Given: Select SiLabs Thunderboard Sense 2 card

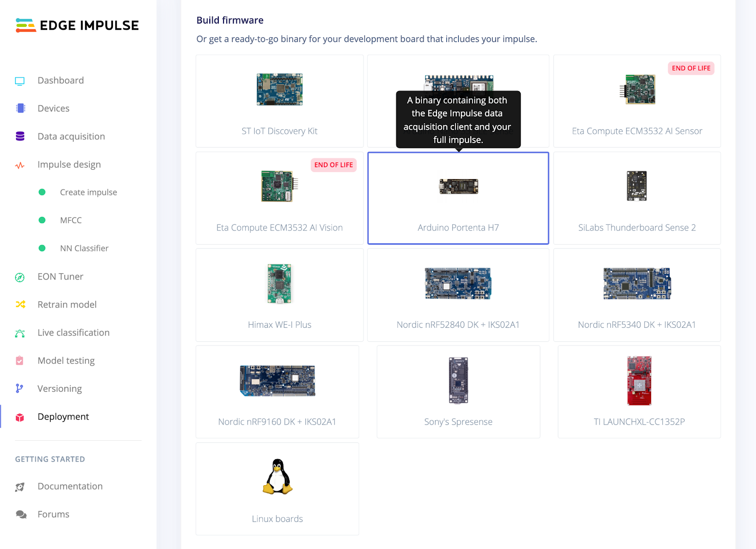Looking at the screenshot, I should pos(637,198).
